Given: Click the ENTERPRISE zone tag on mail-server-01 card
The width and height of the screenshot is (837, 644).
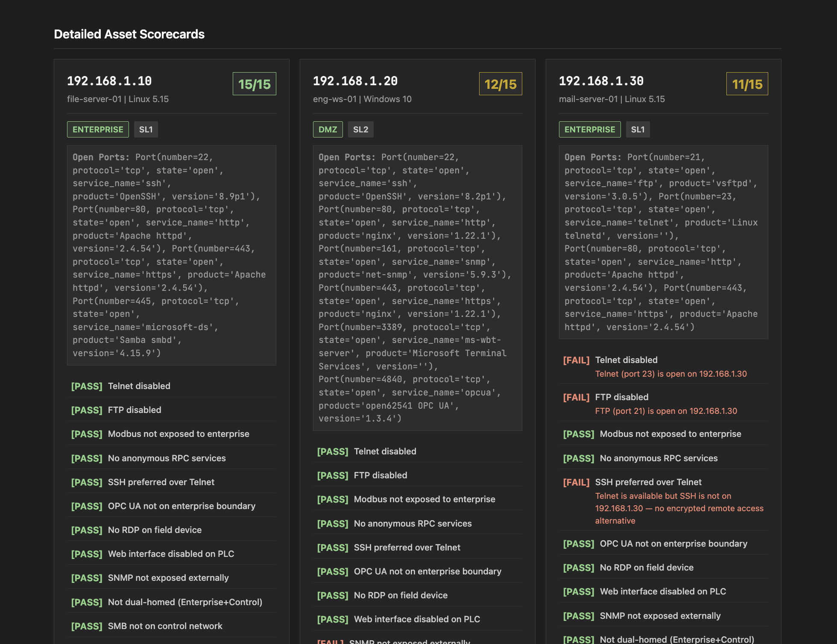Looking at the screenshot, I should tap(590, 129).
